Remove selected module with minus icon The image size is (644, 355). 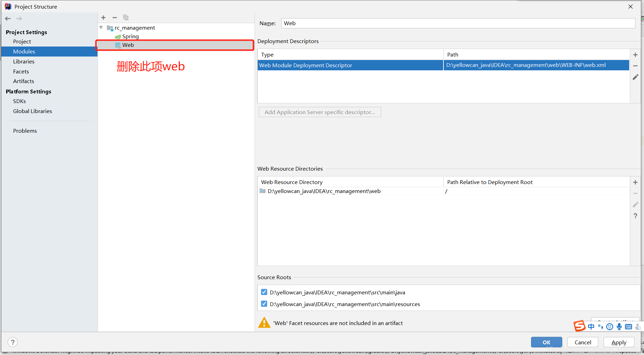click(115, 18)
